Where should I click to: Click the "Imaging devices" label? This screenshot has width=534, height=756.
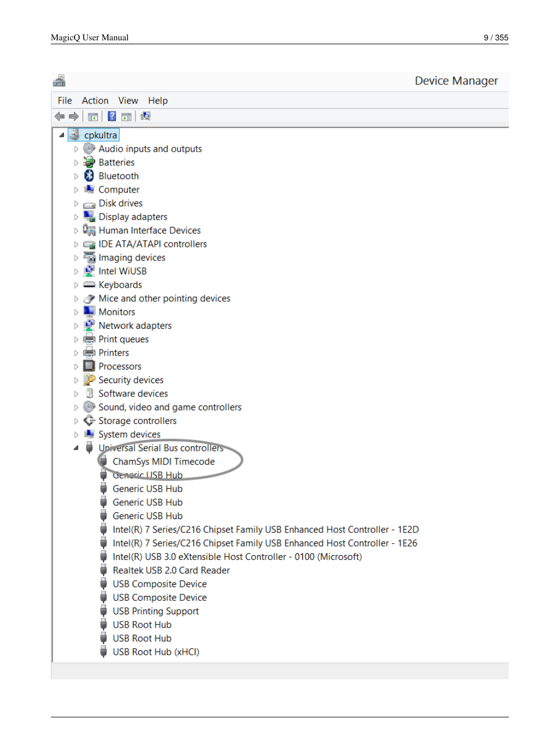[x=132, y=258]
